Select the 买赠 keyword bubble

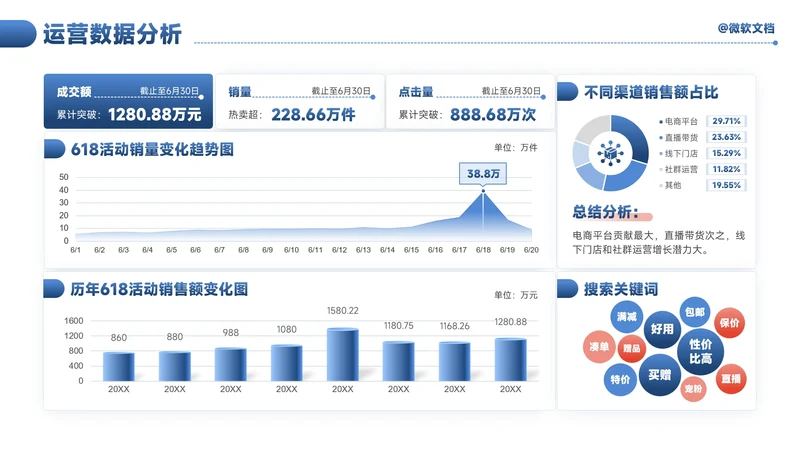tap(659, 375)
